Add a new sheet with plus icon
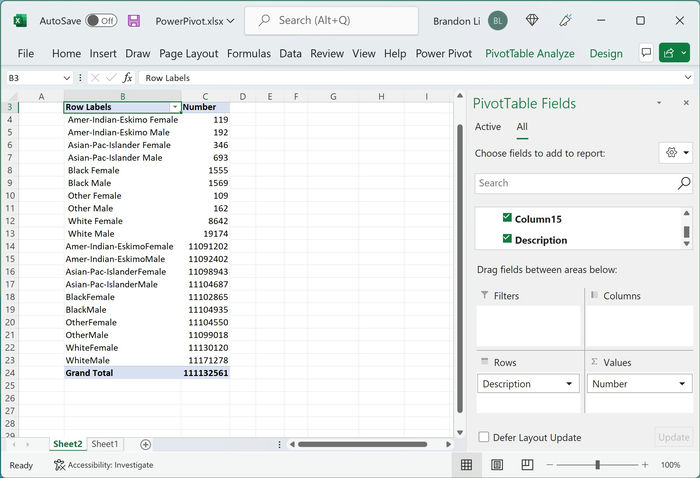 coord(145,444)
